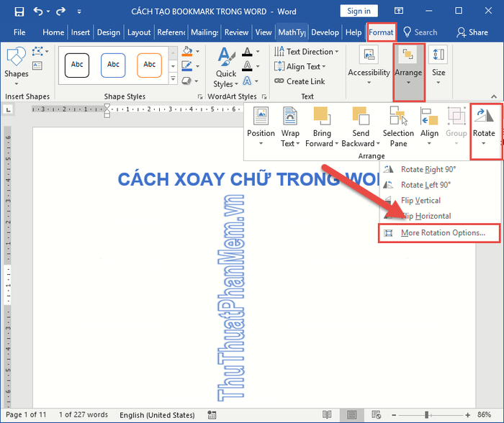Adjust the zoom slider handle
This screenshot has width=504, height=423.
[426, 415]
